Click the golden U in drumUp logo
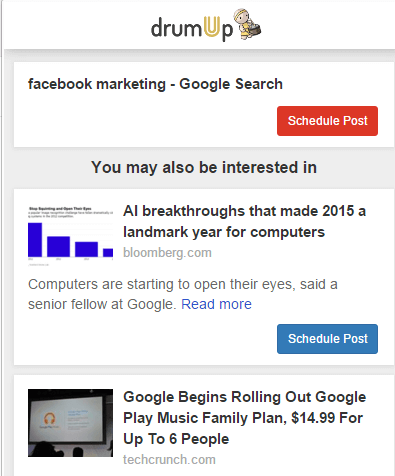This screenshot has height=476, width=395. click(x=210, y=27)
